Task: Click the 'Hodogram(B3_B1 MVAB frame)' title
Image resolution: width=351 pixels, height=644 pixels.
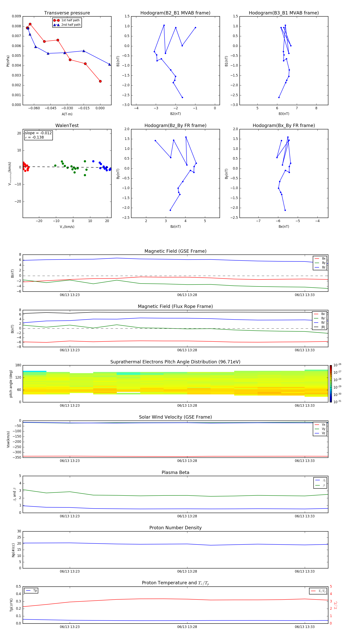Action: coord(284,13)
